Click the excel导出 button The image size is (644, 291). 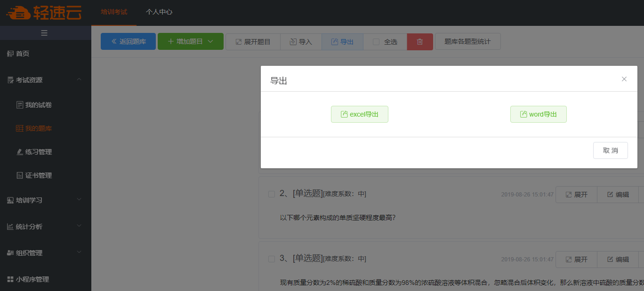[x=360, y=114]
